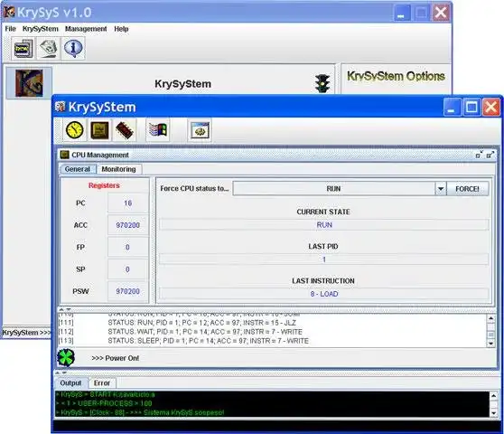Open the info icon in KrySyS v1.0 toolbar
The width and height of the screenshot is (504, 434).
point(73,49)
